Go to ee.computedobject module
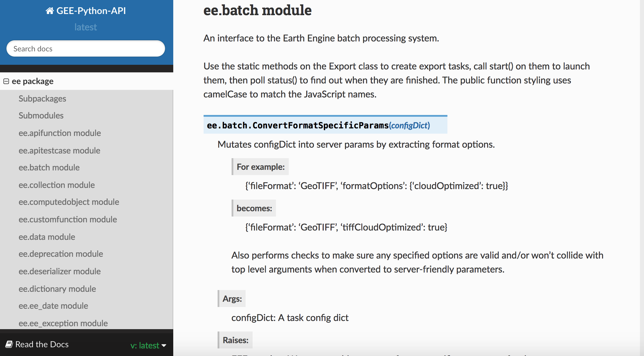 click(x=69, y=202)
